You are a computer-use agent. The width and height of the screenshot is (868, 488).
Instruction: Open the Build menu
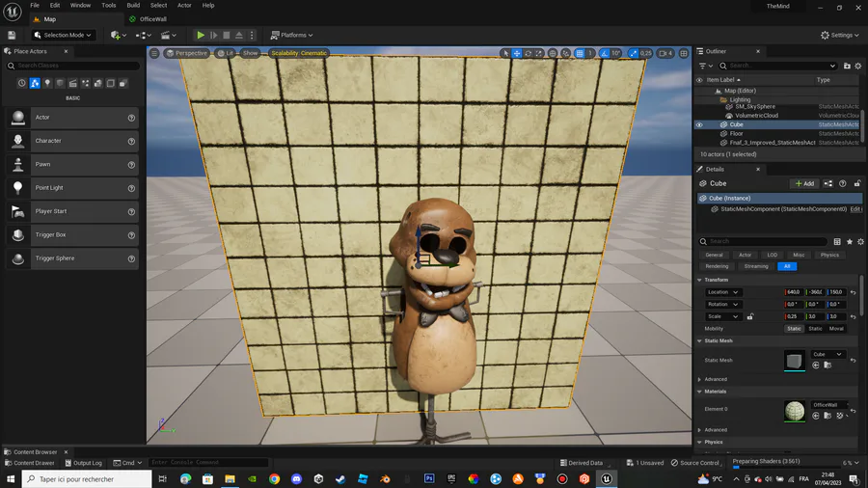click(133, 5)
